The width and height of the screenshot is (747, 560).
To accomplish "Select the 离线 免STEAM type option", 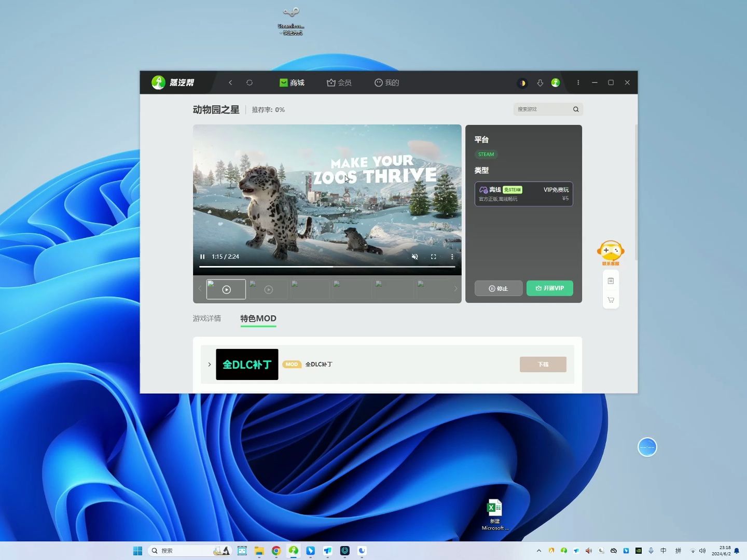I will click(x=524, y=194).
